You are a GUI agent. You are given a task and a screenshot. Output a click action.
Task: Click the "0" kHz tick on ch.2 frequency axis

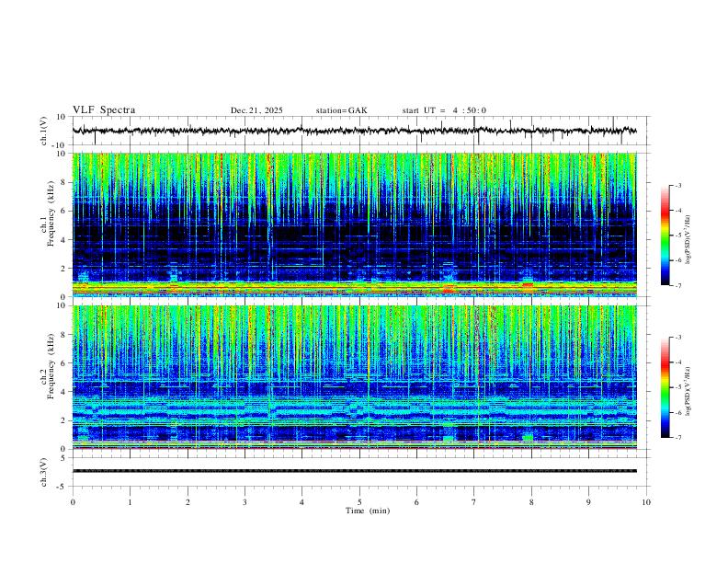63,449
